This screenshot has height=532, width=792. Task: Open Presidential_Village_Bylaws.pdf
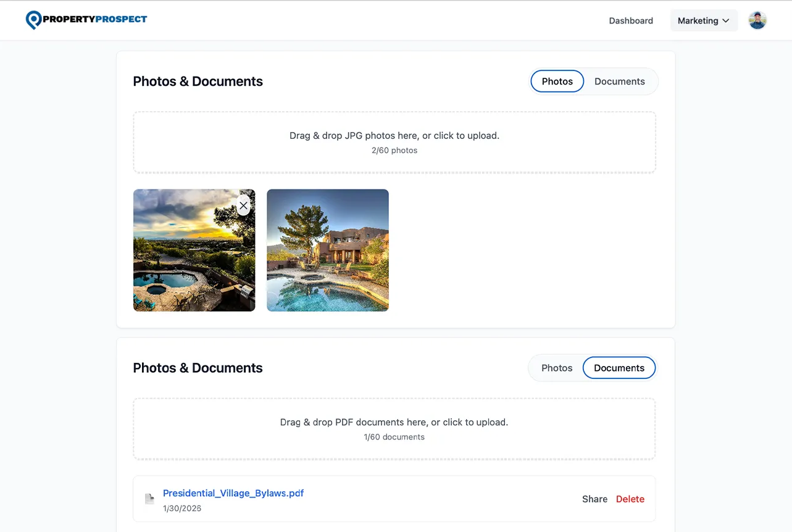coord(233,493)
